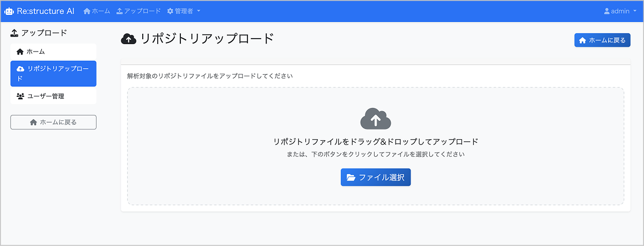Click the drag & drop upload zone text
The height and width of the screenshot is (246, 644).
[376, 142]
